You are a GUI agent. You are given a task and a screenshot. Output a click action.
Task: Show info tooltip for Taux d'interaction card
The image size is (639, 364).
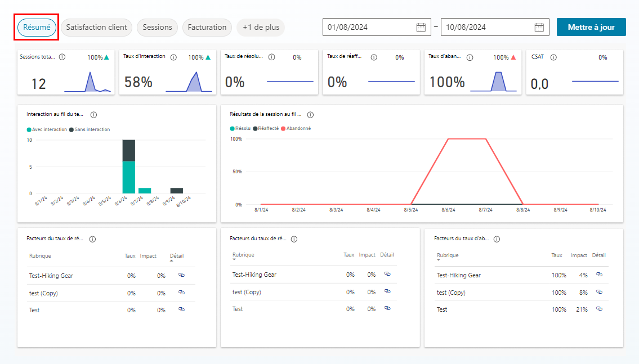[x=173, y=57]
